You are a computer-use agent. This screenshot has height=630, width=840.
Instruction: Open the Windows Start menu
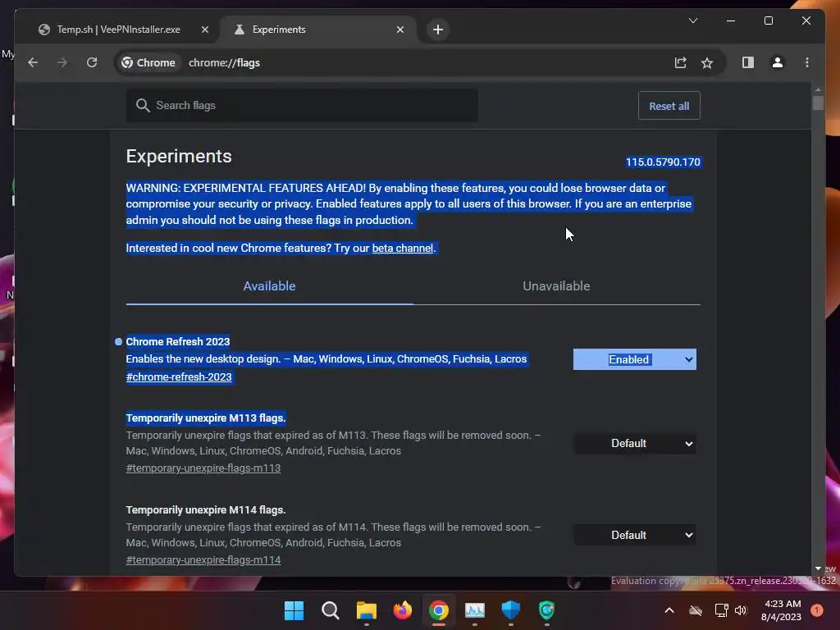[294, 610]
